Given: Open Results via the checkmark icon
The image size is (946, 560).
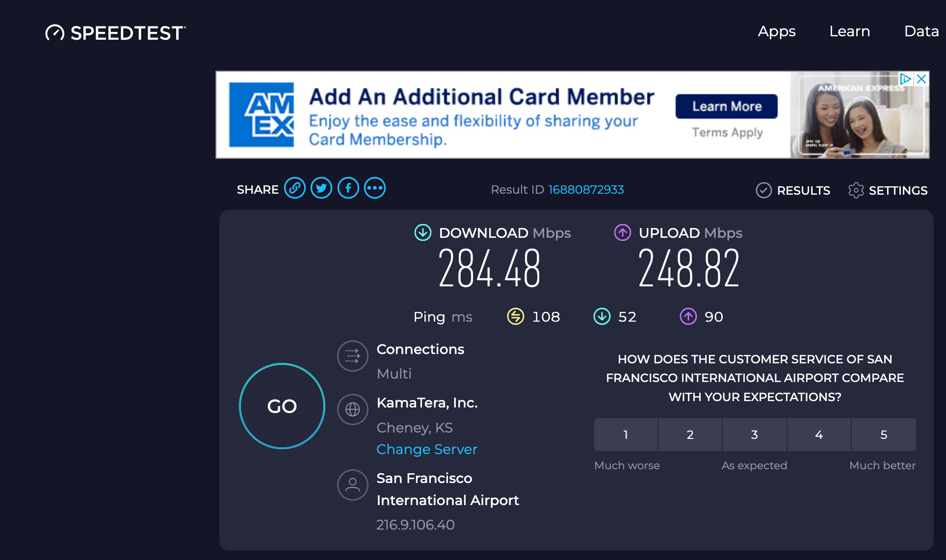Looking at the screenshot, I should click(763, 190).
